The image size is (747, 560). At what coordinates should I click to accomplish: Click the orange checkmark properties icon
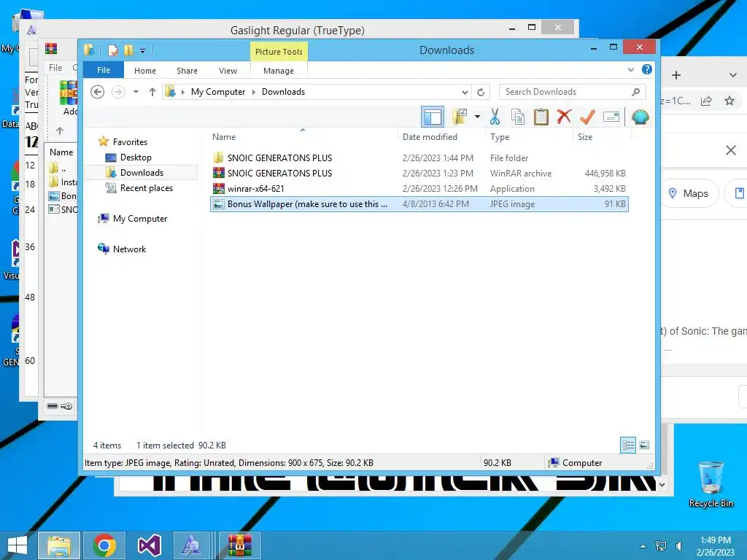pyautogui.click(x=587, y=117)
